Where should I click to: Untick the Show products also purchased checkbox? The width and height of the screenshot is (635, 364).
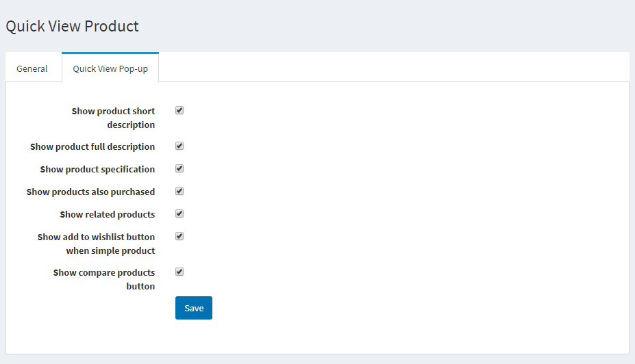179,191
